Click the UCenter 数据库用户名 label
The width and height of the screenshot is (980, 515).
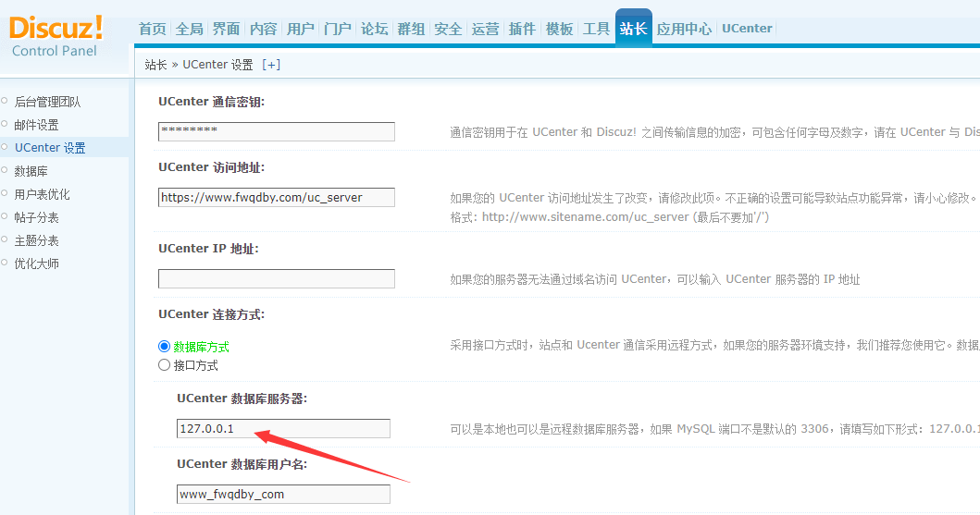[x=242, y=464]
